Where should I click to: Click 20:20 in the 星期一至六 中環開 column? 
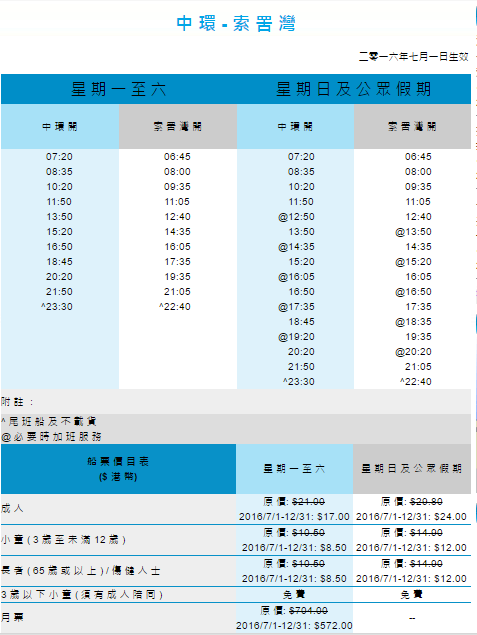[x=59, y=277]
